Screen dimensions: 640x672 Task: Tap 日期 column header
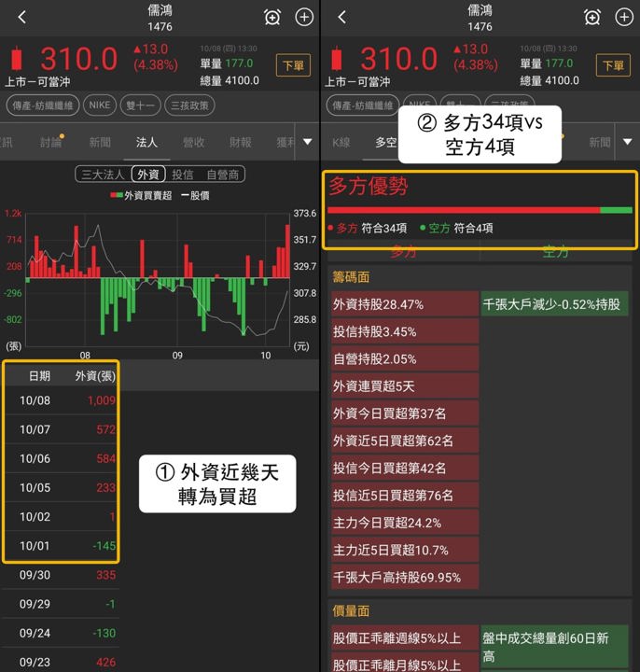pyautogui.click(x=39, y=376)
